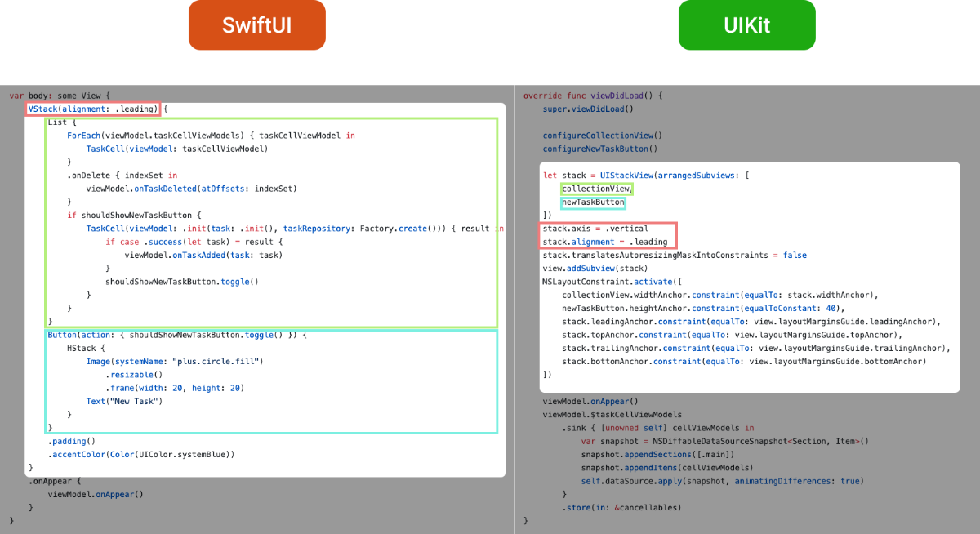Click "var snapshot = NSDiffableDataSourceSnapshot" line

tap(725, 441)
